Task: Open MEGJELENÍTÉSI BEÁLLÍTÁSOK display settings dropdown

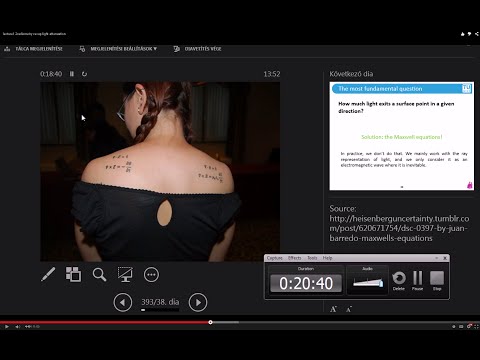Action: (x=118, y=49)
